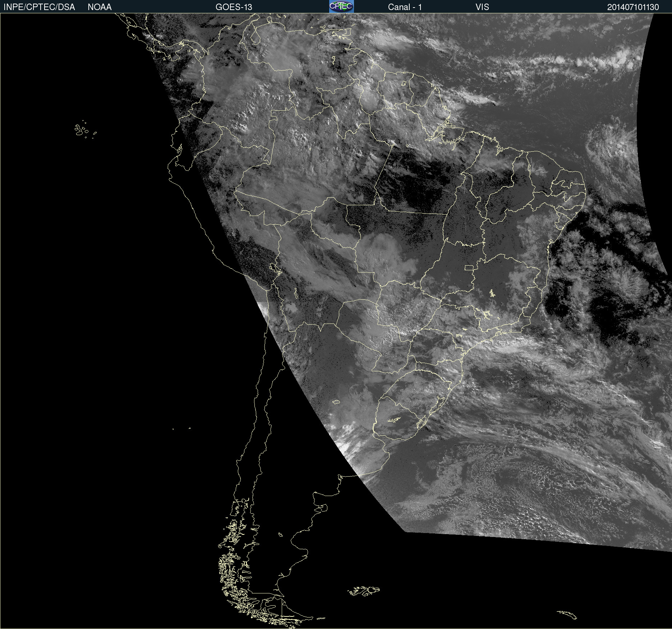Click the 201407101130 timestamp

coord(633,7)
